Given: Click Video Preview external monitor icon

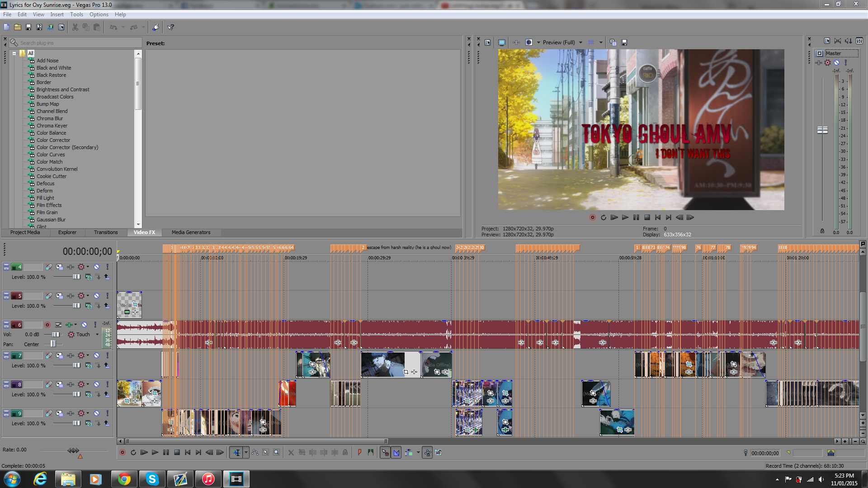Looking at the screenshot, I should point(501,42).
